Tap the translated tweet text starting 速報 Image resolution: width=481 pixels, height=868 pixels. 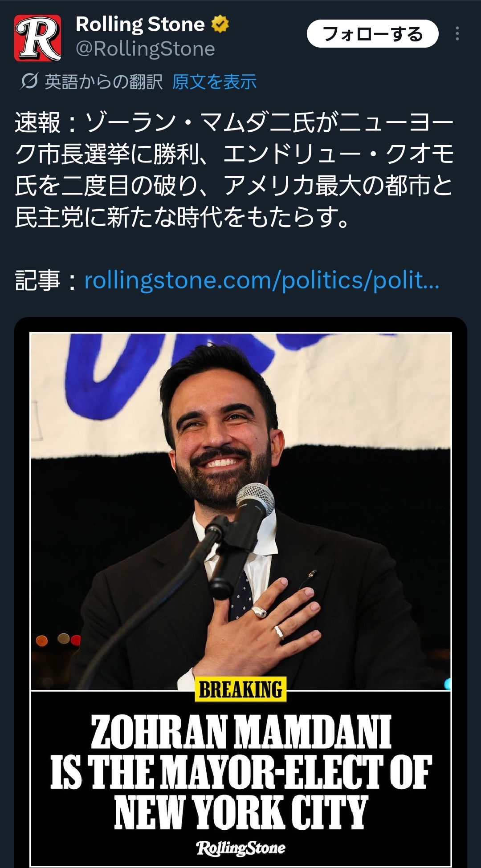[234, 170]
